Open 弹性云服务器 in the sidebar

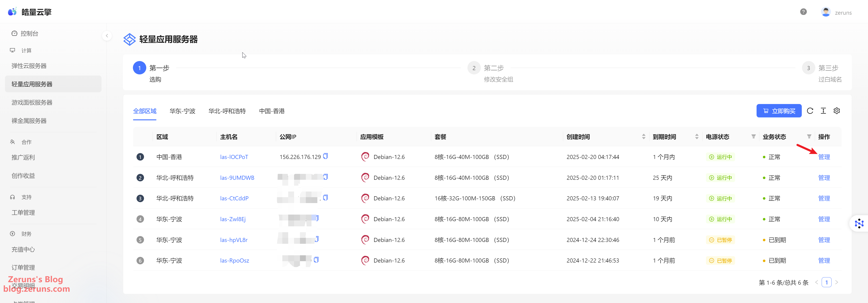coord(29,66)
